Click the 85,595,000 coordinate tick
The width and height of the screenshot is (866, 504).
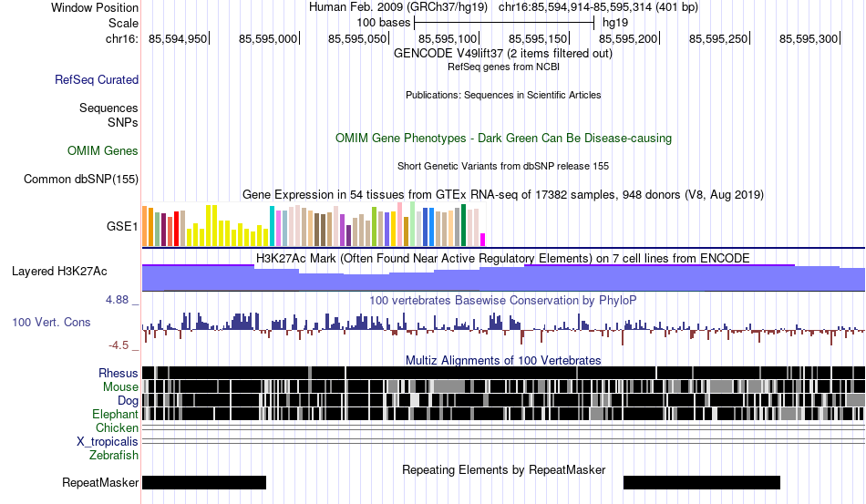point(268,38)
